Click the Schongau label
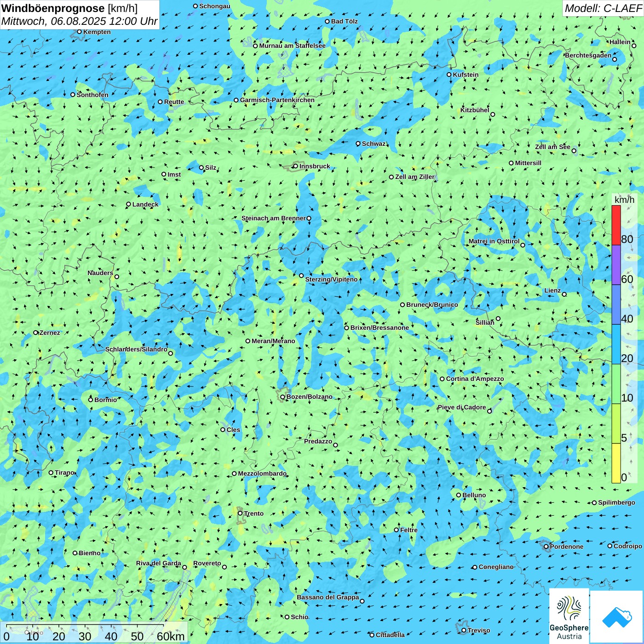 (x=214, y=6)
